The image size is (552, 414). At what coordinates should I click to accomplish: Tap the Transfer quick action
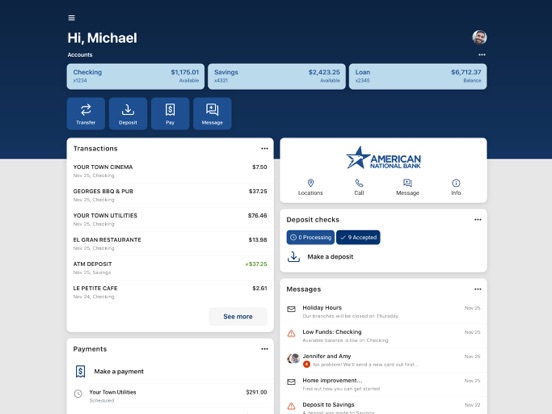pos(86,114)
